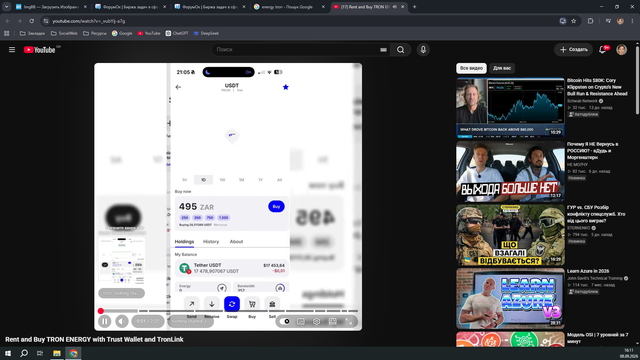Start voice search with the microphone

pos(423,50)
